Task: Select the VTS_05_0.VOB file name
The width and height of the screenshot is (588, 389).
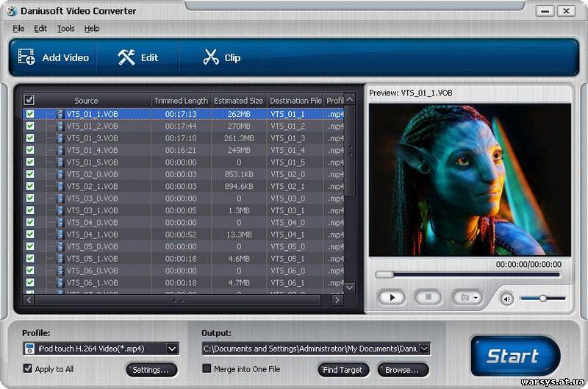Action: coord(93,246)
